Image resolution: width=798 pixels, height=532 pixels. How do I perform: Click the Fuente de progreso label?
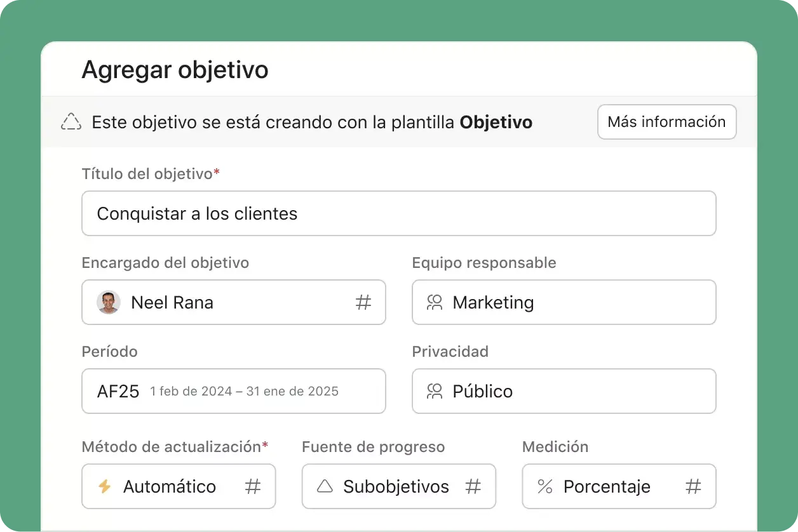coord(373,447)
